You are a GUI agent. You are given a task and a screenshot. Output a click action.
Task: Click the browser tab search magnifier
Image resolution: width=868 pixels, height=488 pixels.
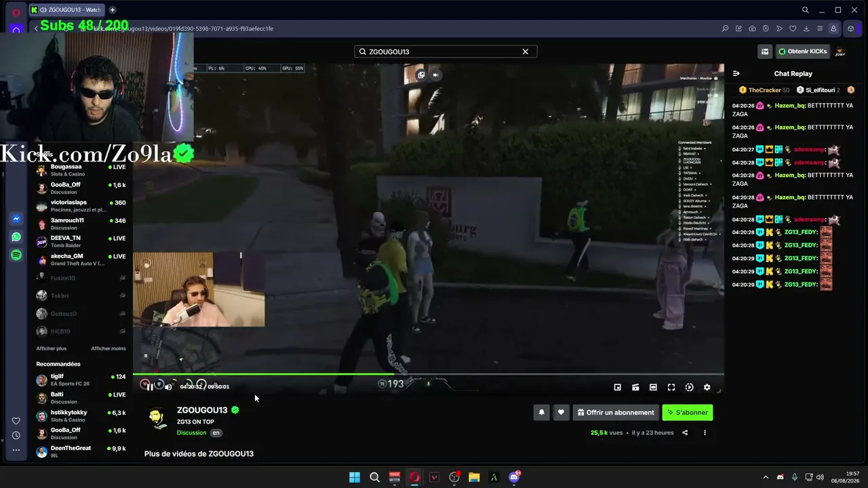pyautogui.click(x=805, y=10)
